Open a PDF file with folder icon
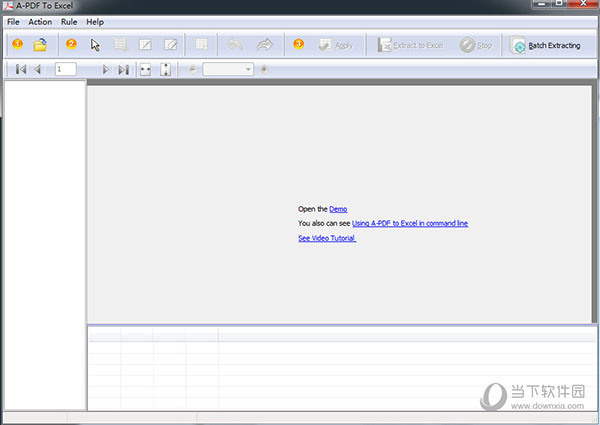 coord(40,45)
